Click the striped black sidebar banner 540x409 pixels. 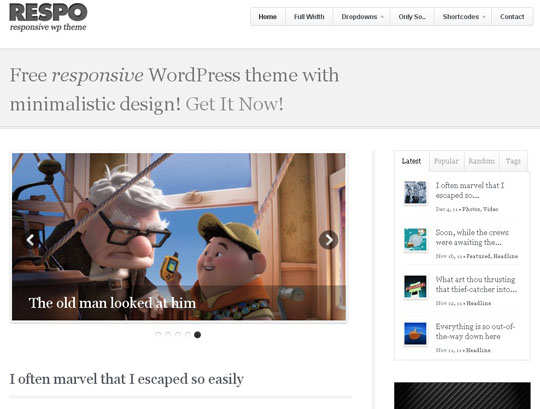tap(462, 396)
